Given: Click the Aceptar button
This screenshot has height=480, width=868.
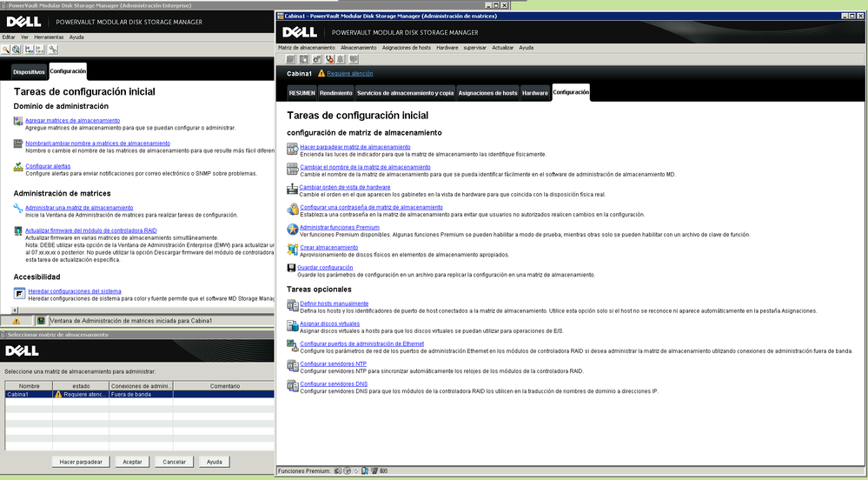Looking at the screenshot, I should tap(132, 462).
